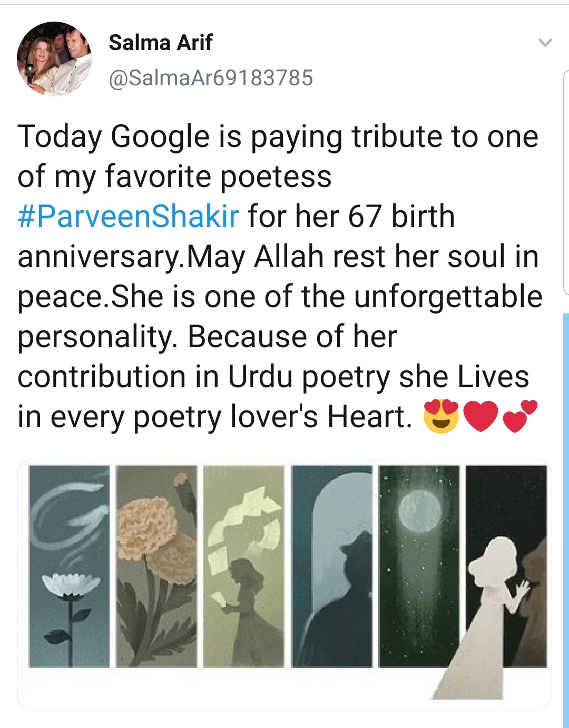
Task: Open the full moon doodle panel
Action: tap(419, 566)
